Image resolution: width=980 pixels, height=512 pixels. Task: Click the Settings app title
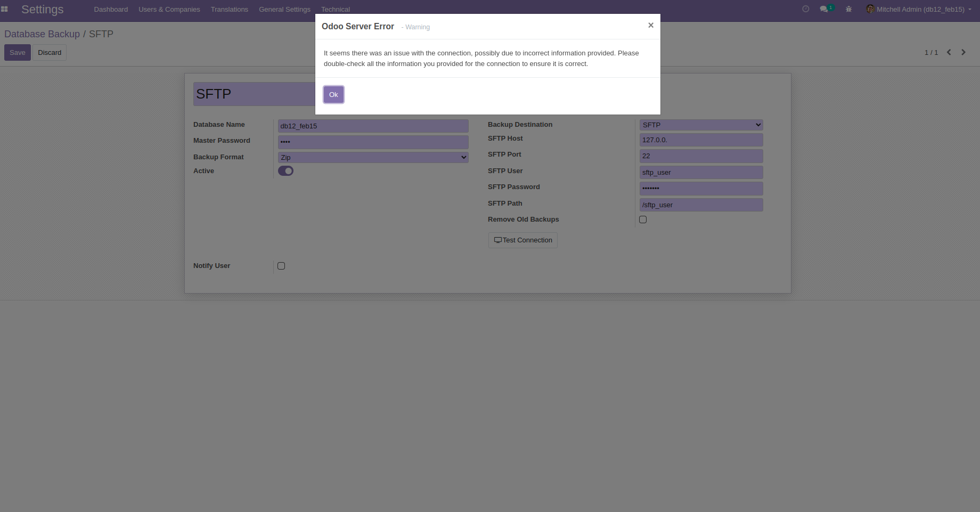43,10
